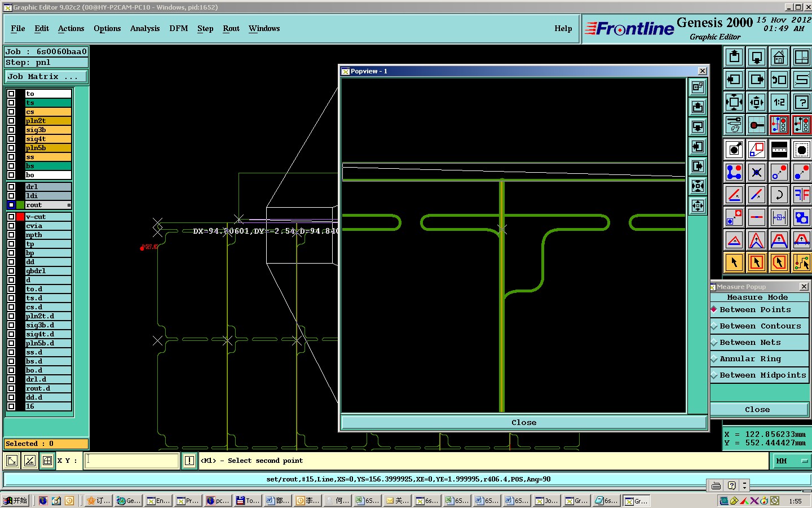
Task: Select Between Contours measure mode
Action: (x=759, y=326)
